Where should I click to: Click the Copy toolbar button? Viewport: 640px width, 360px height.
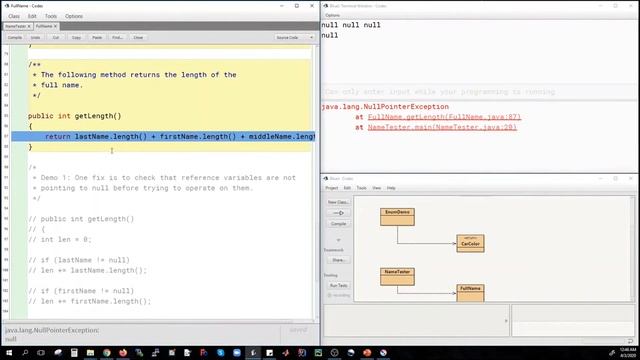(x=76, y=38)
